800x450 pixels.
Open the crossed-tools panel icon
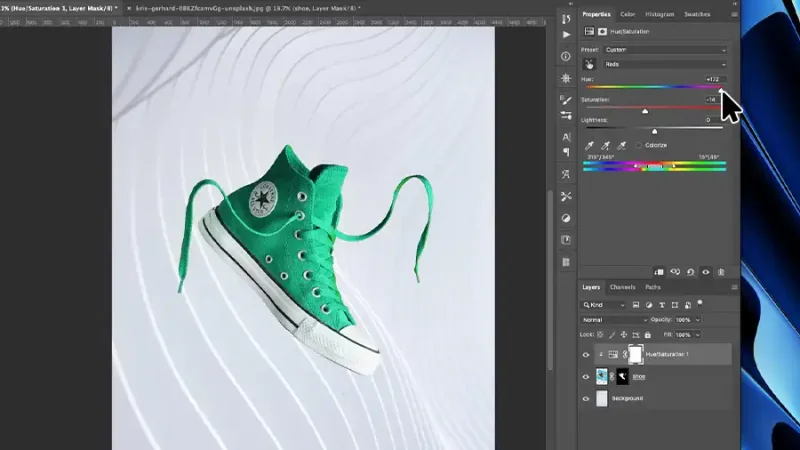coord(566,196)
